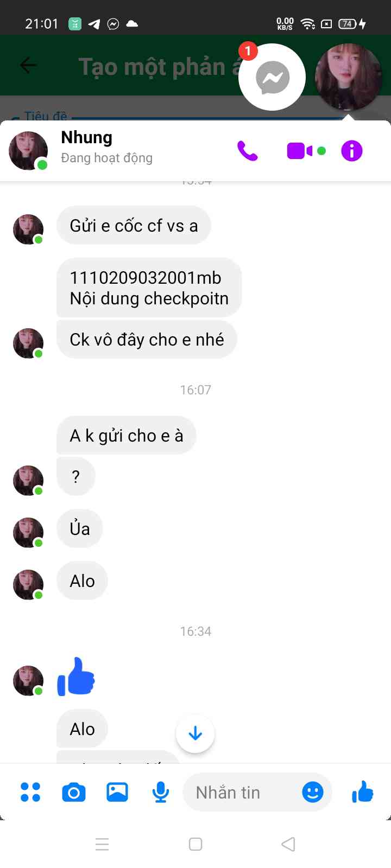
Task: Tap the bank account number message bubble
Action: point(149,288)
